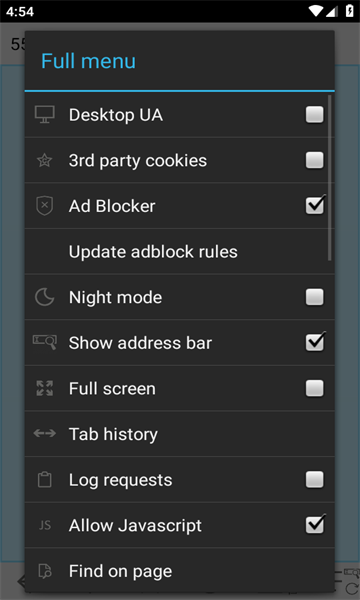Click the Find on page document icon
The height and width of the screenshot is (600, 360).
45,571
